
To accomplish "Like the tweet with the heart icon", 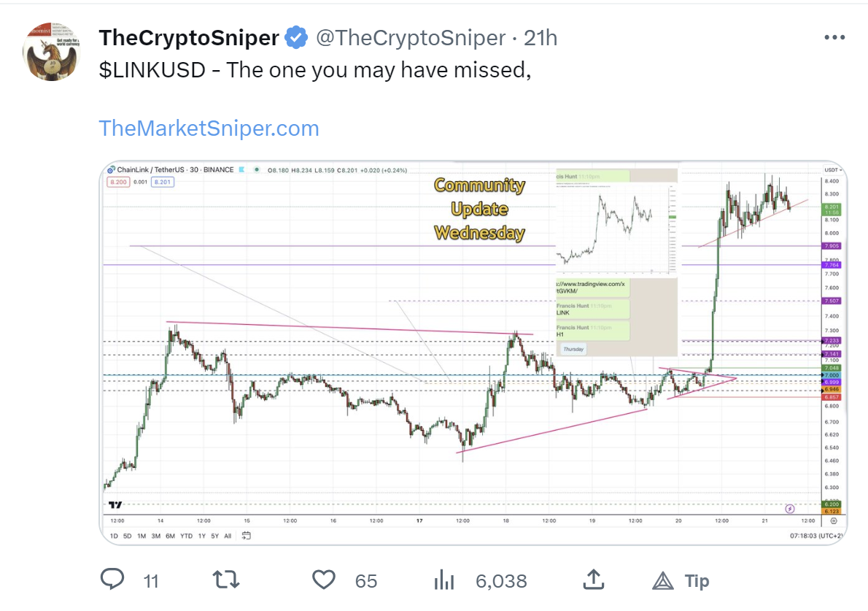I will pyautogui.click(x=323, y=580).
